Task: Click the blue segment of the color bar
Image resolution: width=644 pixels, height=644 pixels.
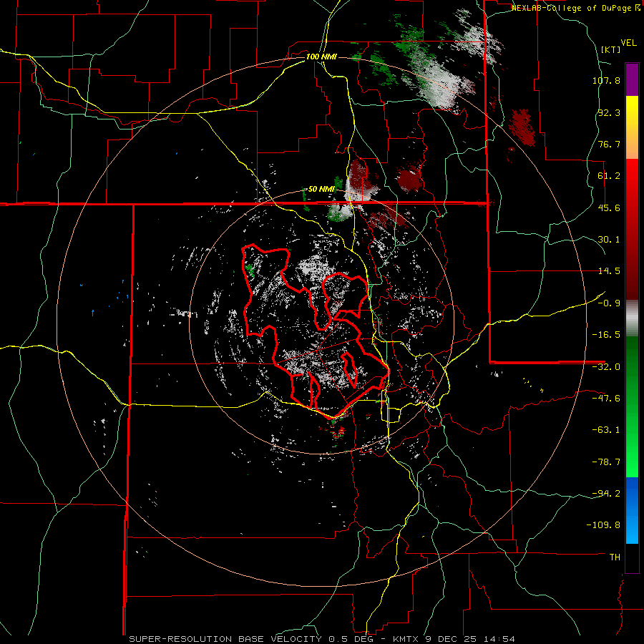Action: 632,510
